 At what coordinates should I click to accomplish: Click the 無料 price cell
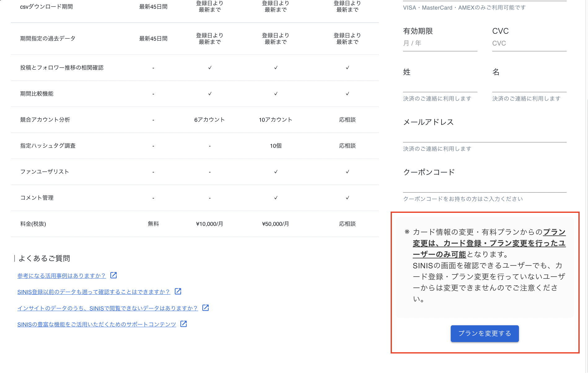point(153,224)
